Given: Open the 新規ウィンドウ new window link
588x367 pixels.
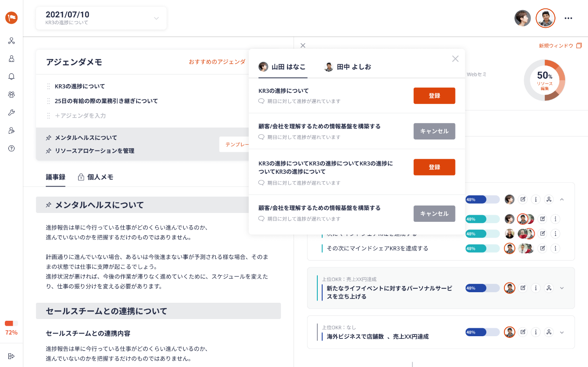Looking at the screenshot, I should [560, 46].
